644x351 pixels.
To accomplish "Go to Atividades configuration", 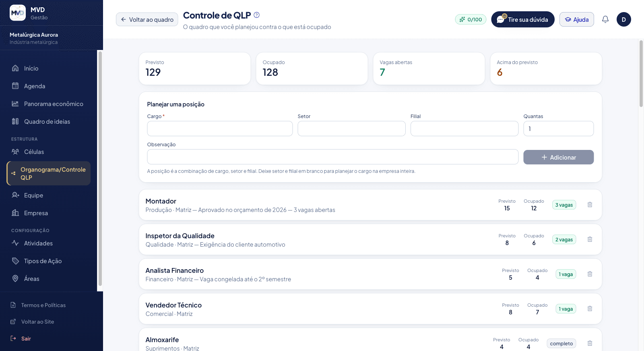I will click(48, 243).
